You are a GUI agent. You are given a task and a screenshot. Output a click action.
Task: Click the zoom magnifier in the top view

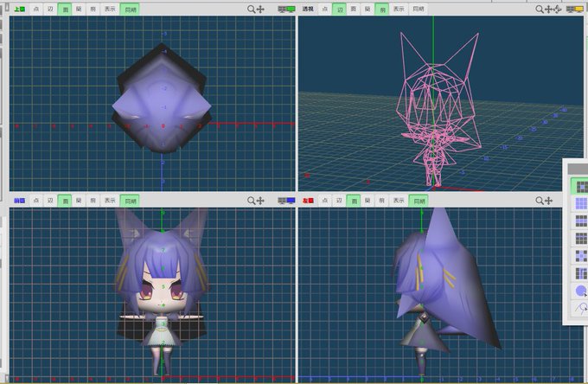[x=251, y=9]
